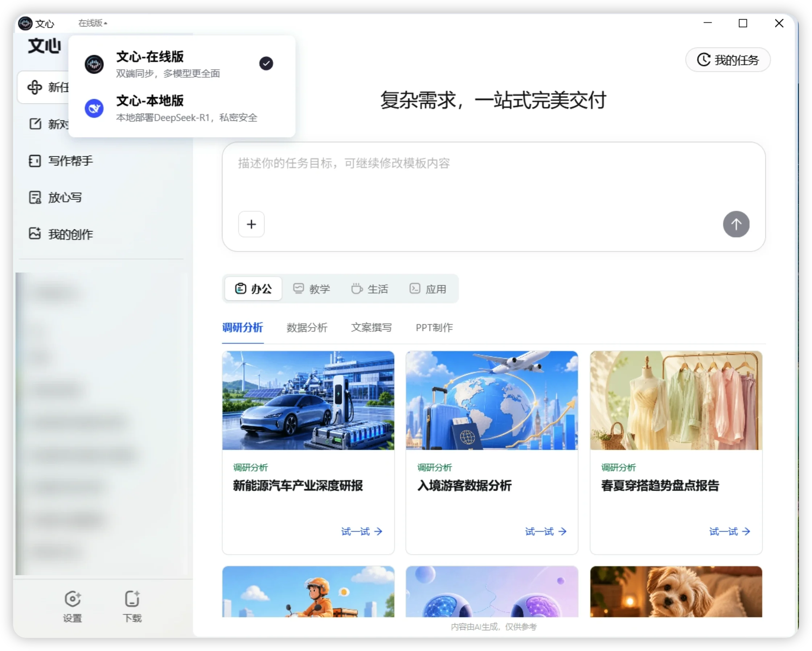This screenshot has height=651, width=812.
Task: Maximize the 文心 window
Action: 743,23
